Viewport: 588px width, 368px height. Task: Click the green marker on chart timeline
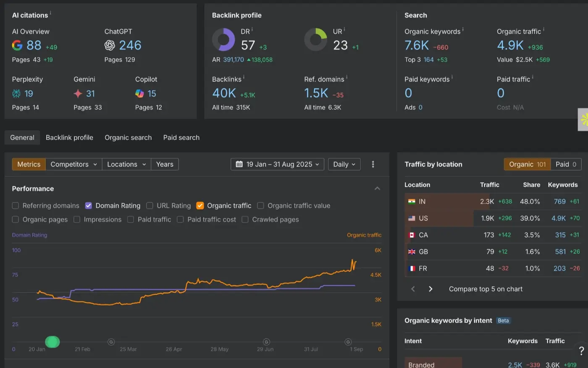coord(52,342)
